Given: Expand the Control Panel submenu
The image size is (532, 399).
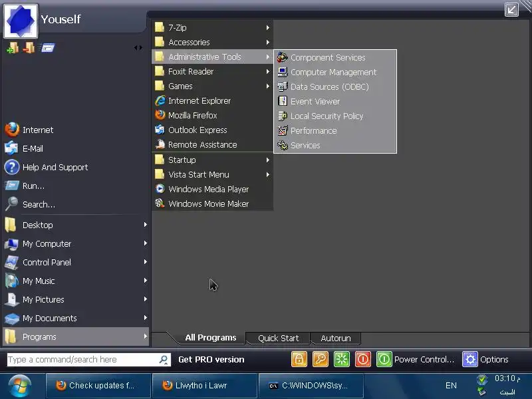Looking at the screenshot, I should (x=76, y=262).
